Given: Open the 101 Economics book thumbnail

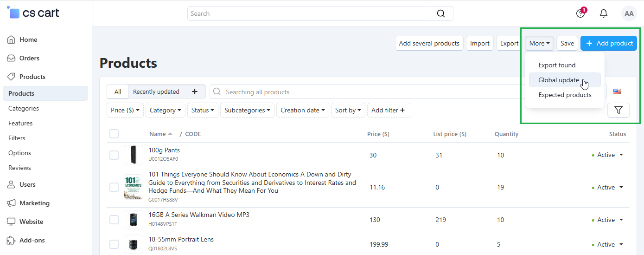Looking at the screenshot, I should (x=134, y=187).
